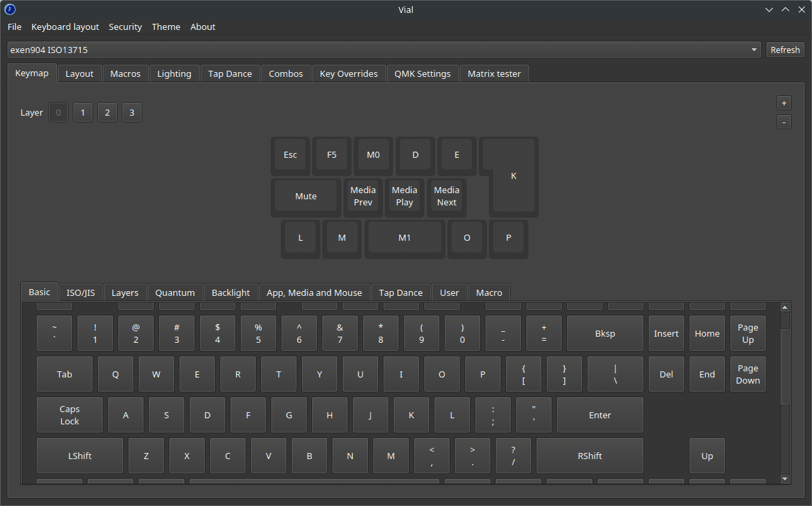Open the Security menu

[125, 27]
